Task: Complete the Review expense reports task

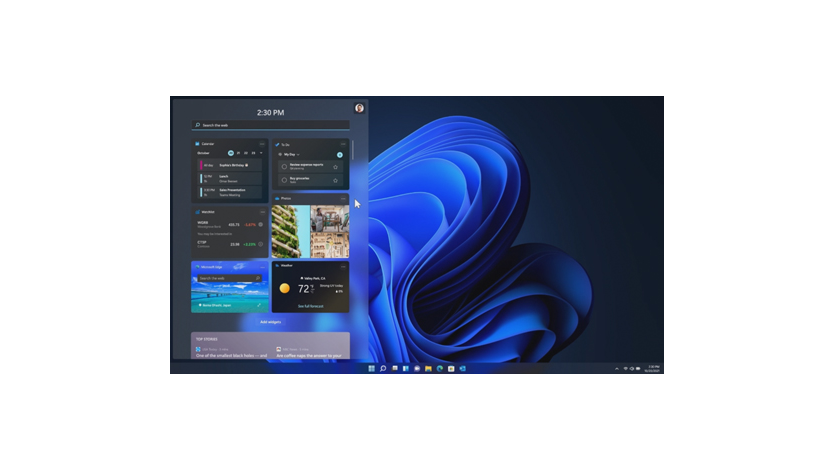Action: tap(284, 167)
